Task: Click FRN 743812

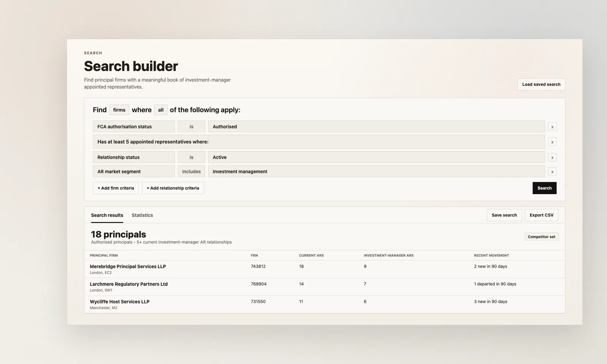Action: pos(258,267)
